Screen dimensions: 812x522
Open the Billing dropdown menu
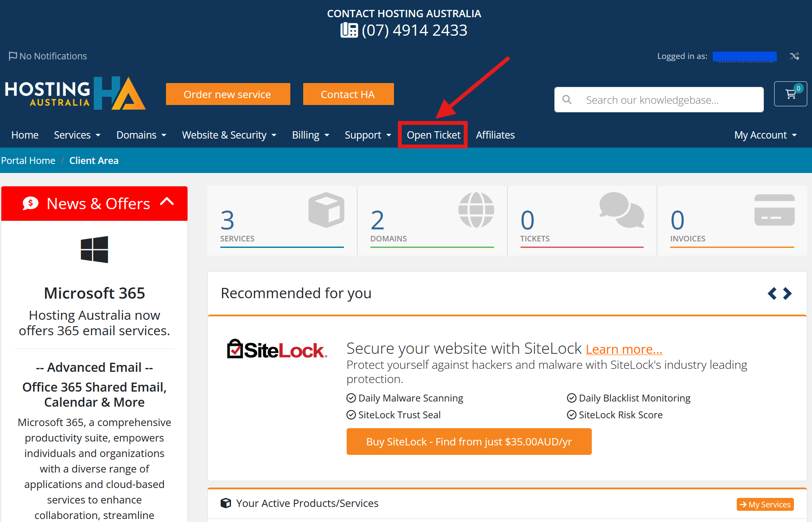click(311, 135)
